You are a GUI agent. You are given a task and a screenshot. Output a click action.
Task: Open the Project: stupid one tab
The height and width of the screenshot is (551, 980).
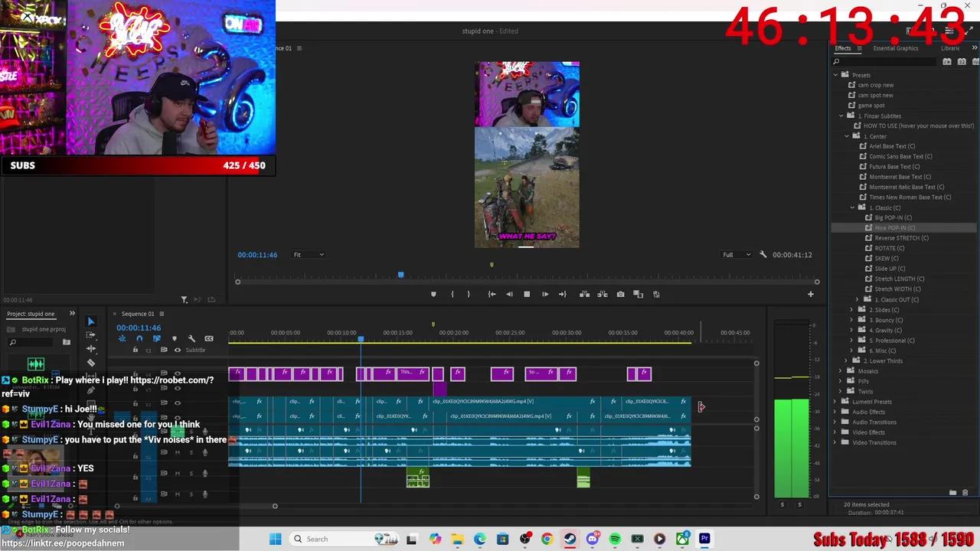pyautogui.click(x=31, y=314)
